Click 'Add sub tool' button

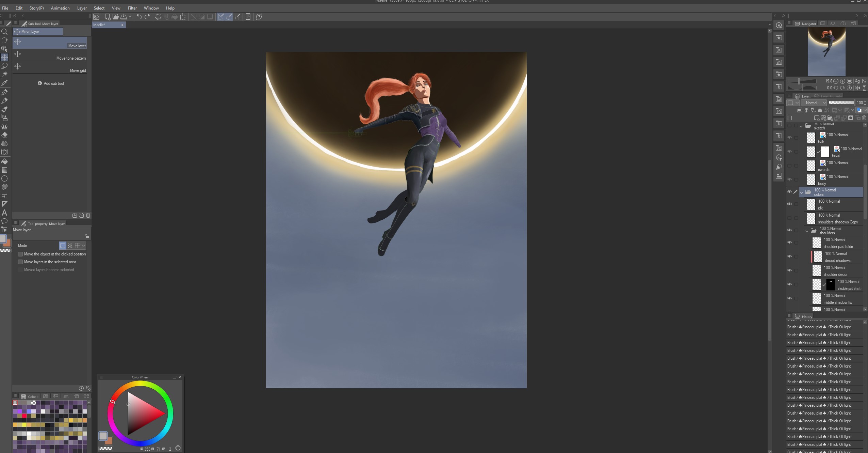point(51,83)
